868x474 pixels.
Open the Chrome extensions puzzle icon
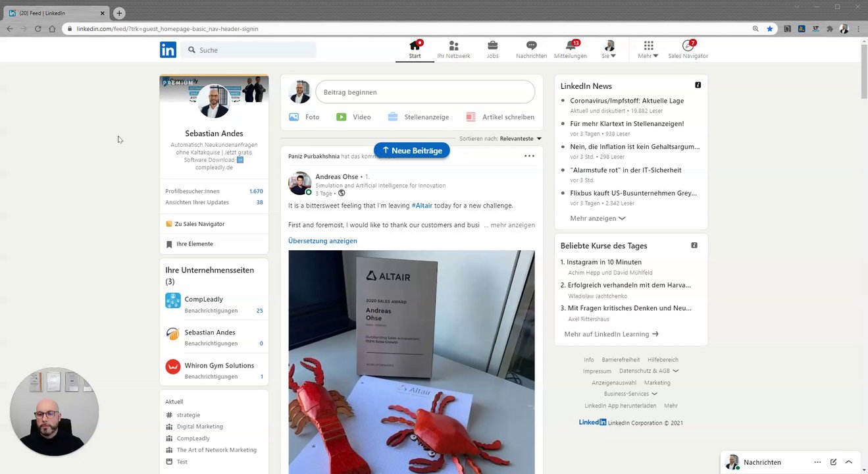tap(830, 29)
